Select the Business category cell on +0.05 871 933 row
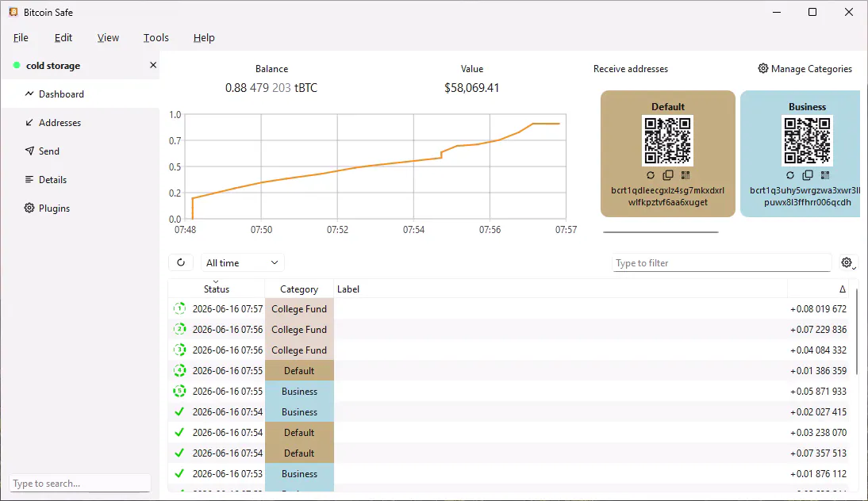Viewport: 868px width, 501px height. coord(299,391)
